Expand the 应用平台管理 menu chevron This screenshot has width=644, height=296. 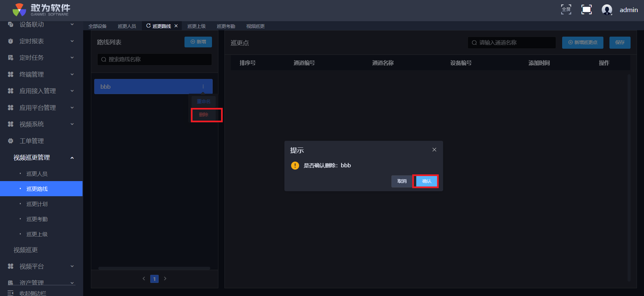click(x=72, y=108)
